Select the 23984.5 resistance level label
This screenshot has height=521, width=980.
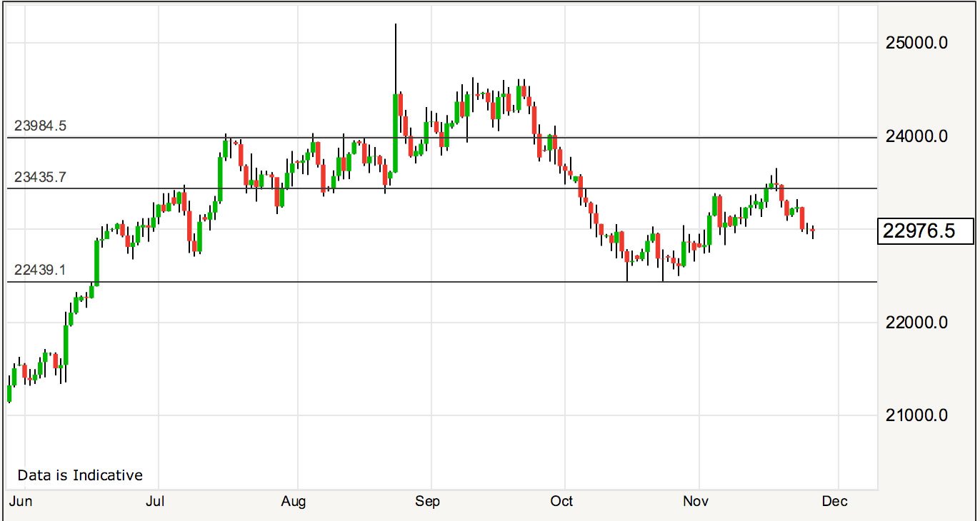click(40, 126)
